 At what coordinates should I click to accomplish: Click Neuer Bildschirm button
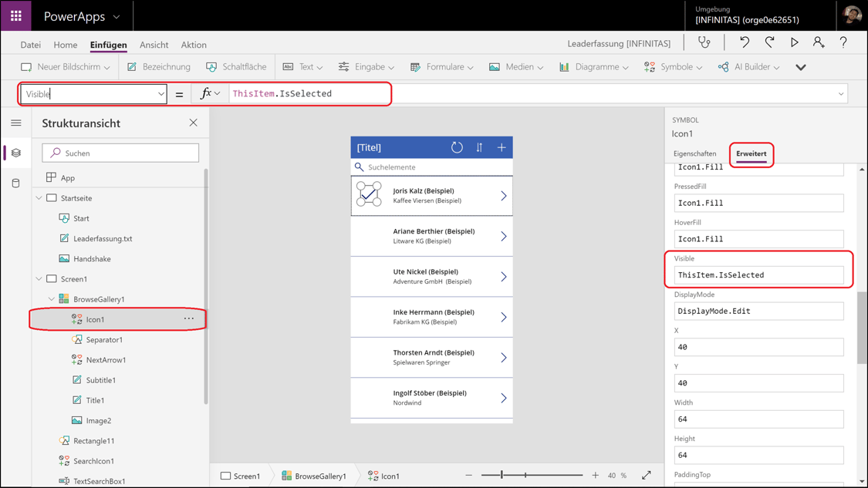(66, 67)
